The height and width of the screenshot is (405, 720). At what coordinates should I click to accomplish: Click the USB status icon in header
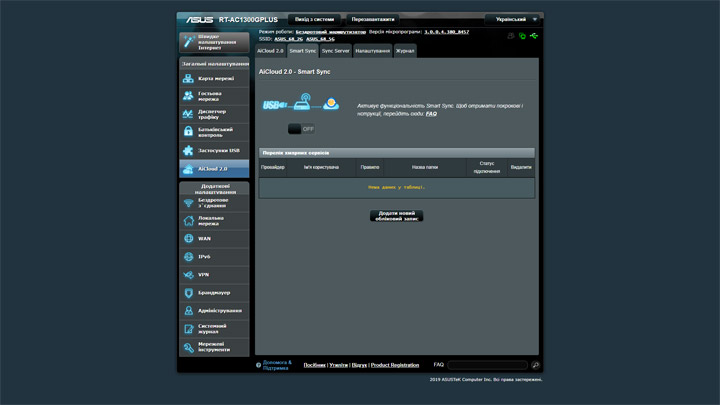click(534, 36)
